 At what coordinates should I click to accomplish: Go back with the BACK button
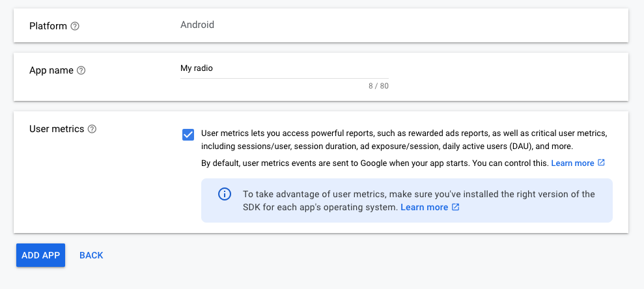(x=91, y=255)
